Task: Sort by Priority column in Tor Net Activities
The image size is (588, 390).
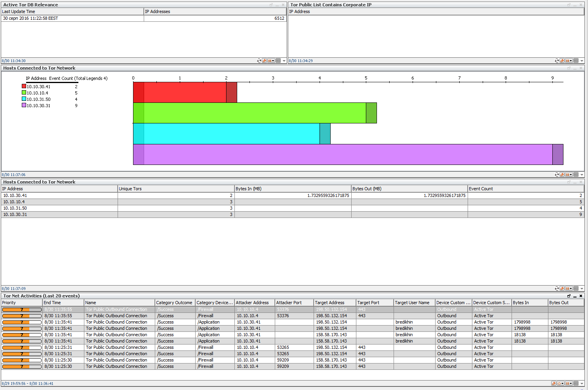Action: pos(21,303)
